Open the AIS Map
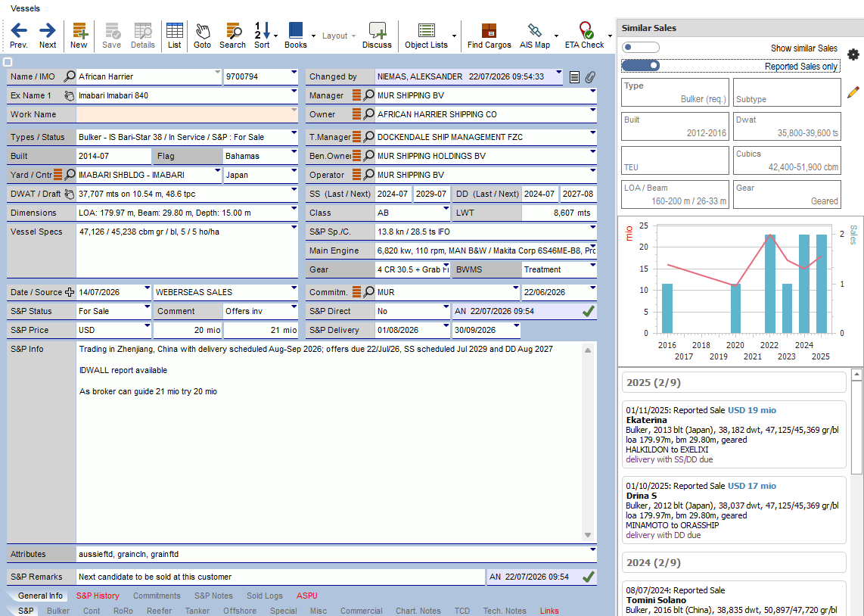 534,36
